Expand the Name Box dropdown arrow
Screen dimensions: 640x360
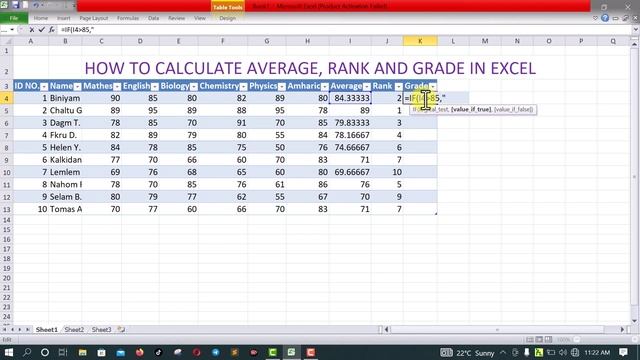12,30
